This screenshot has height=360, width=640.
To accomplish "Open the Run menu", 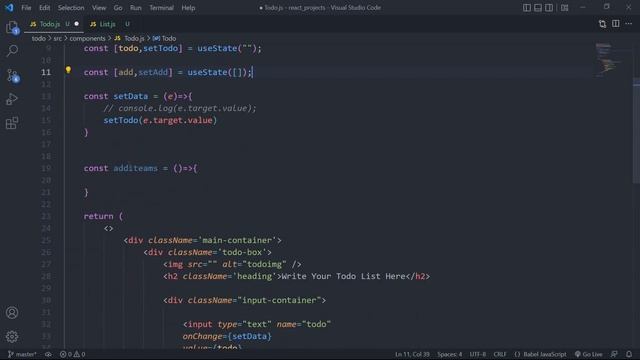I will (136, 8).
